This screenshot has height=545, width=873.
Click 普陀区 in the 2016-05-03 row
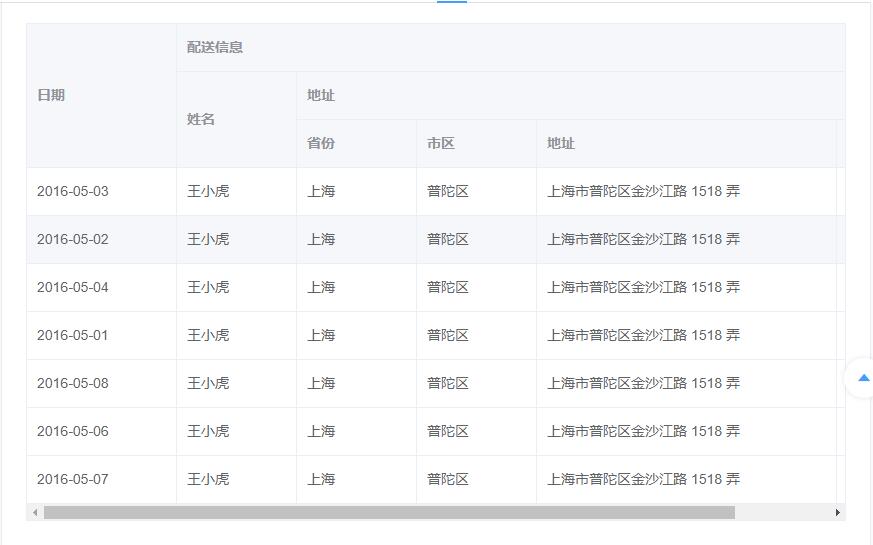448,192
